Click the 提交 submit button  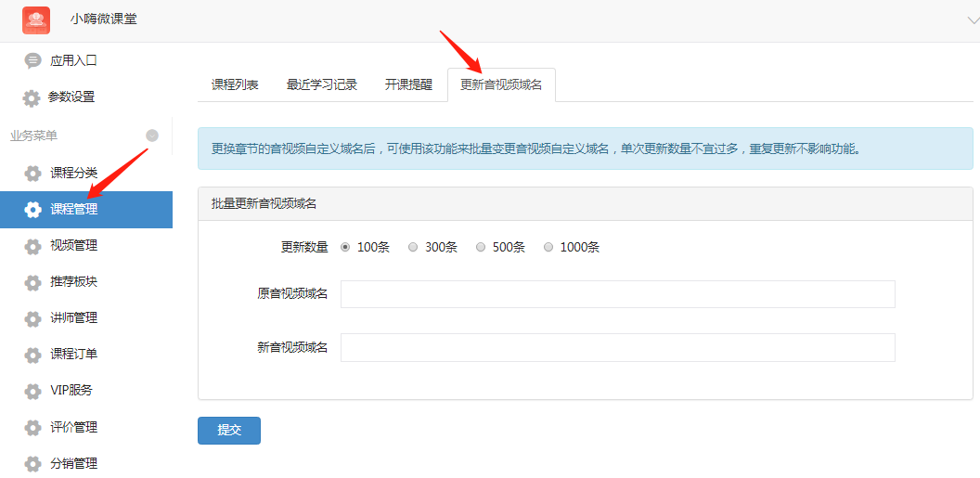tap(228, 431)
